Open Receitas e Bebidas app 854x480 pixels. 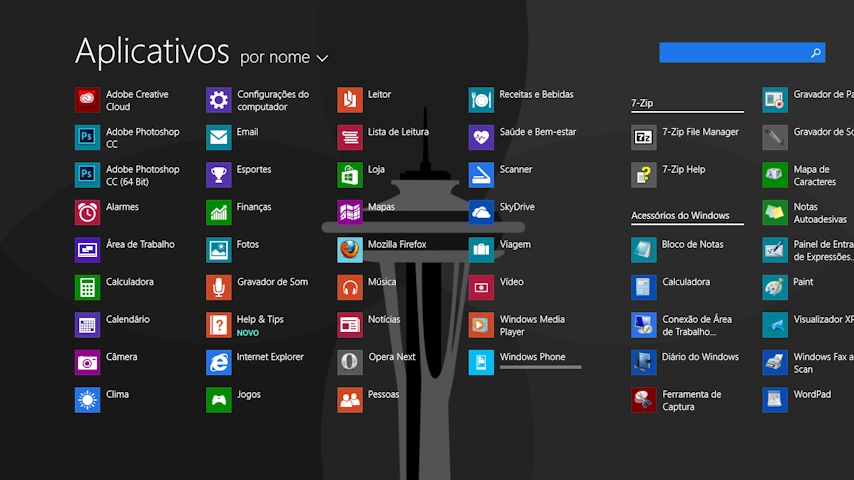pos(481,100)
